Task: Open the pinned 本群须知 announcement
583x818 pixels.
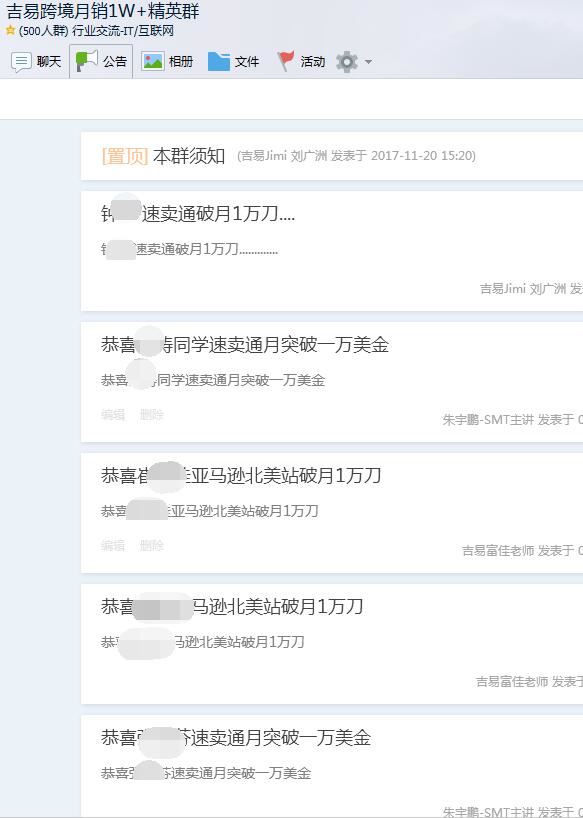Action: [x=189, y=156]
